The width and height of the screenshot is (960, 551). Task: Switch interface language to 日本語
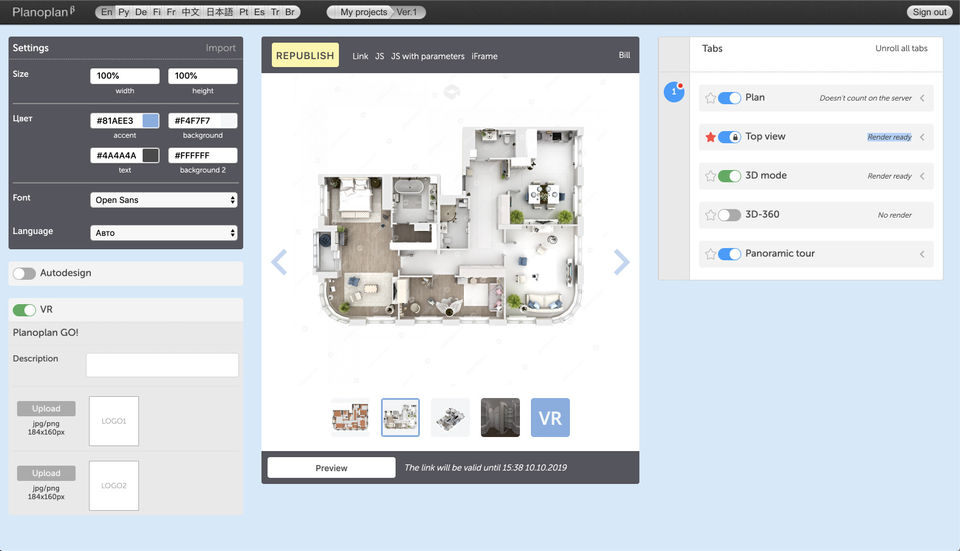point(220,12)
